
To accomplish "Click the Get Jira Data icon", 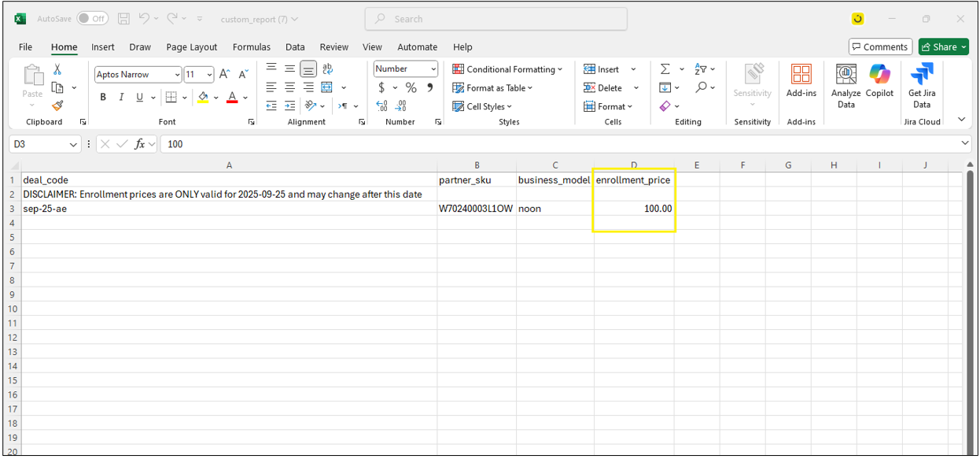I will pos(922,81).
